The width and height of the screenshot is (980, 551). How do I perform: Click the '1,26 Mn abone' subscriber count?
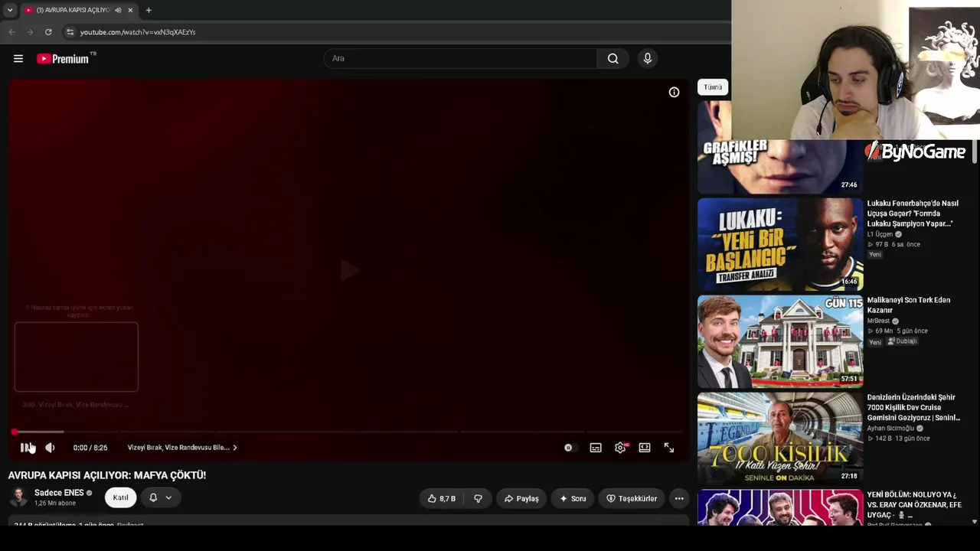pos(55,504)
